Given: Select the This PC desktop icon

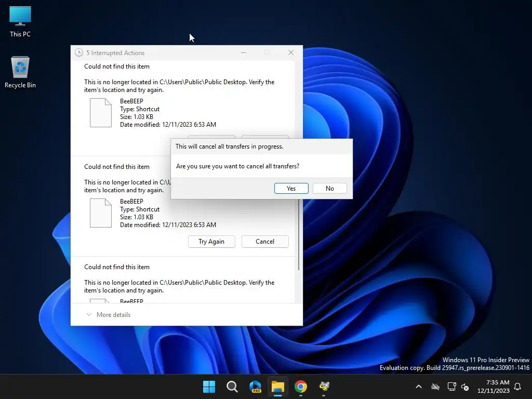Looking at the screenshot, I should (x=20, y=22).
